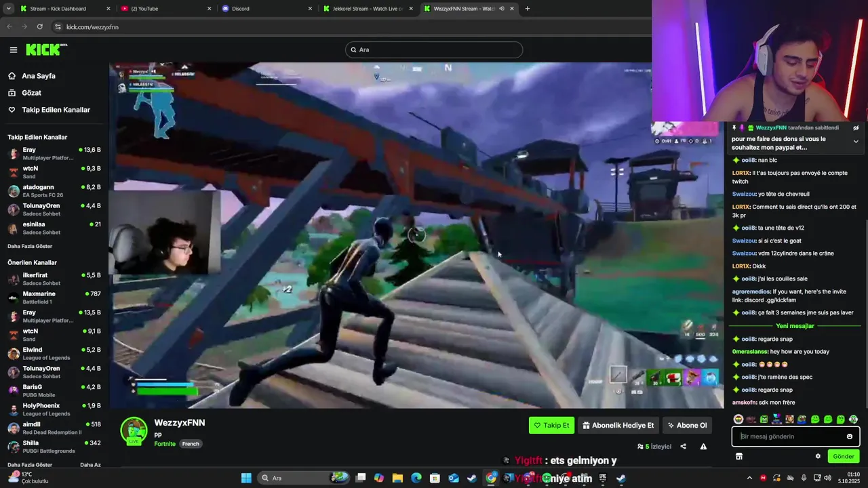Image resolution: width=868 pixels, height=488 pixels.
Task: Insert the Pepe frog emote
Action: tap(802, 420)
